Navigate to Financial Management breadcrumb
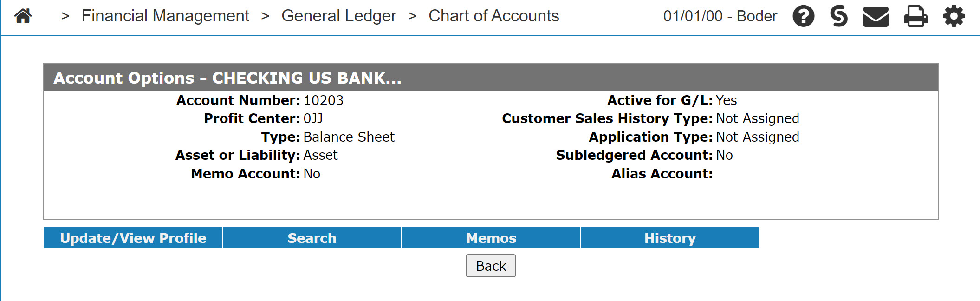Image resolution: width=980 pixels, height=301 pixels. pos(165,16)
